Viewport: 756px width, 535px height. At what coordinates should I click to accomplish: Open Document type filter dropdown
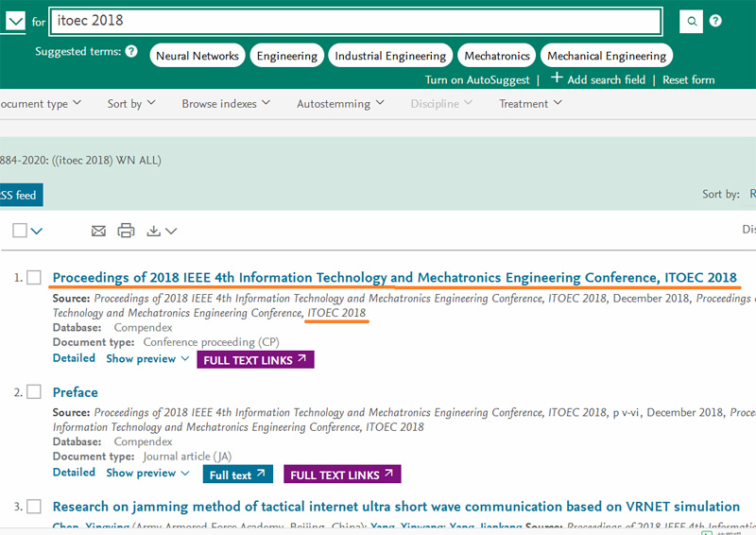click(41, 104)
